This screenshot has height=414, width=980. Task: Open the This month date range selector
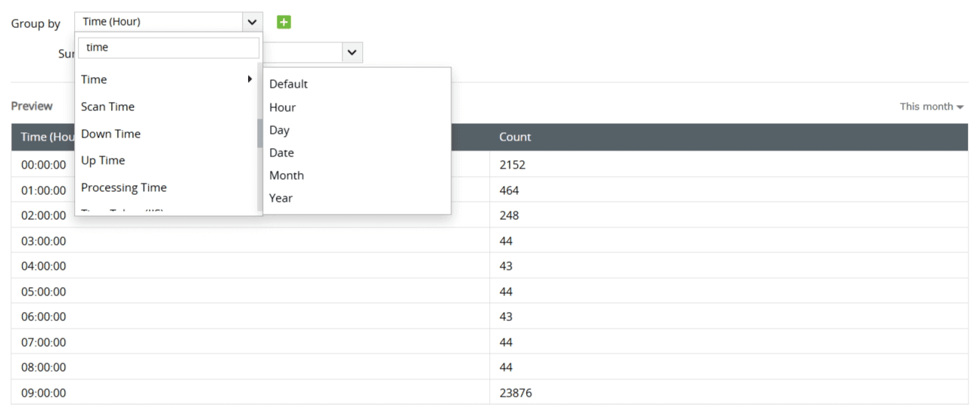(932, 107)
